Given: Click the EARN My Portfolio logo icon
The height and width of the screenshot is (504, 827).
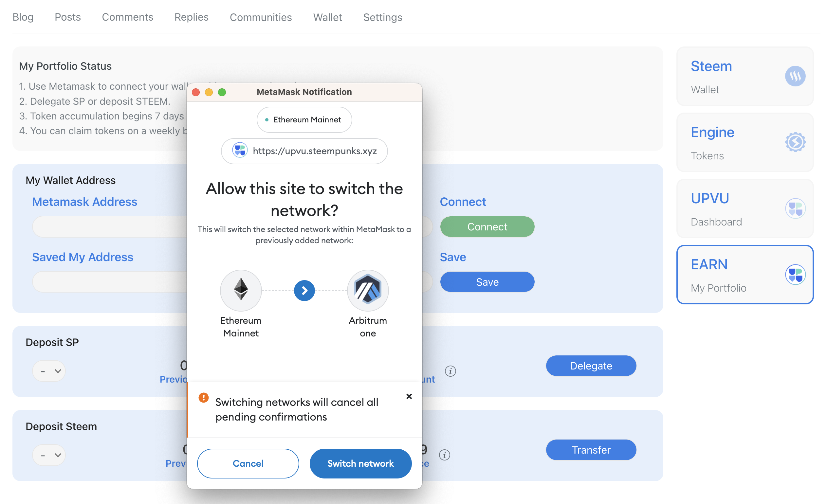Looking at the screenshot, I should 795,274.
